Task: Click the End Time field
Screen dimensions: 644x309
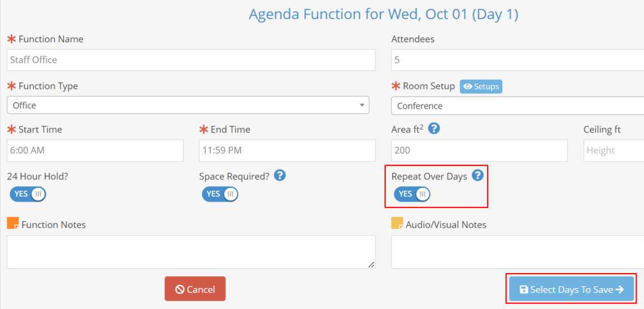Action: tap(287, 150)
